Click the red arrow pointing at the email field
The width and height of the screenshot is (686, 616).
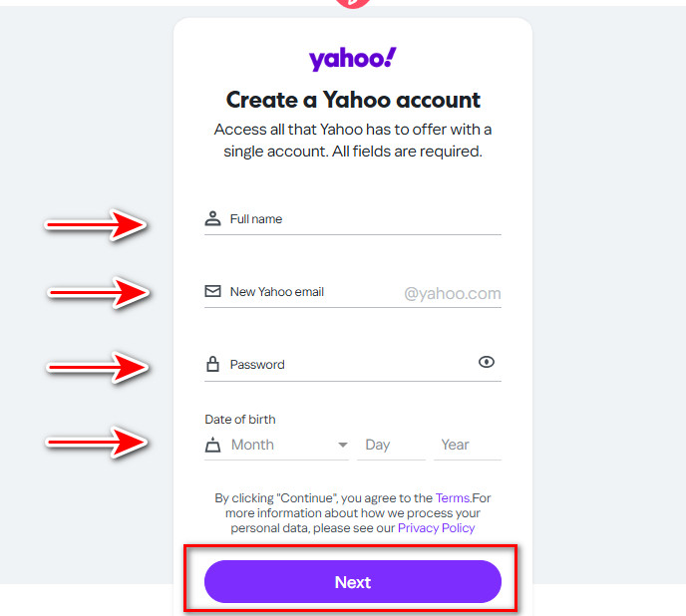100,292
